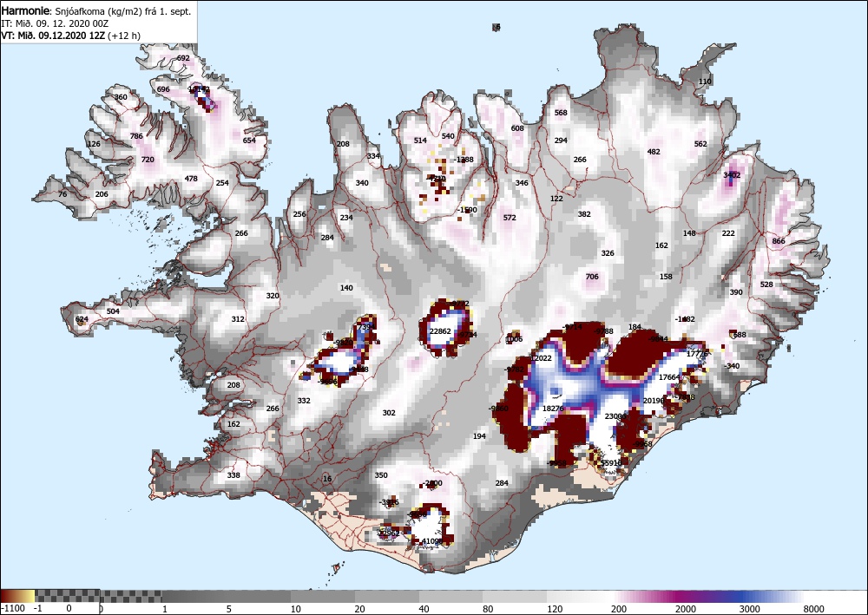
Task: Click the legend label -1100
Action: tap(12, 608)
